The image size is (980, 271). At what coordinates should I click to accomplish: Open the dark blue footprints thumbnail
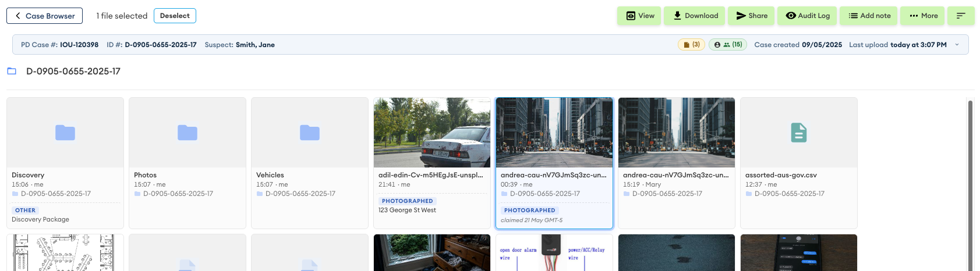pos(677,253)
